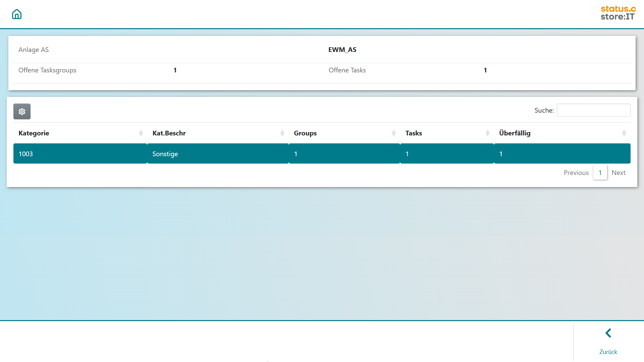Click the Zurück back chevron icon

pos(608,333)
